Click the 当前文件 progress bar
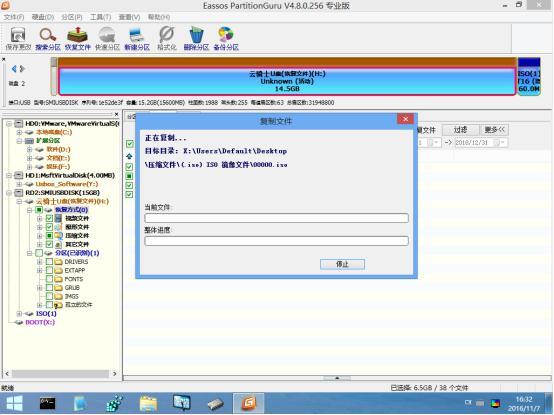The image size is (554, 415). [276, 218]
